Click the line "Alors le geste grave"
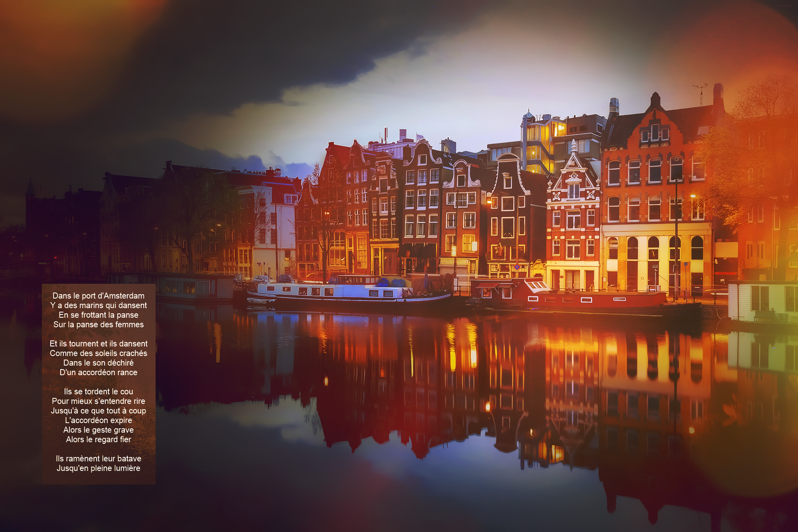The image size is (798, 532). 99,430
